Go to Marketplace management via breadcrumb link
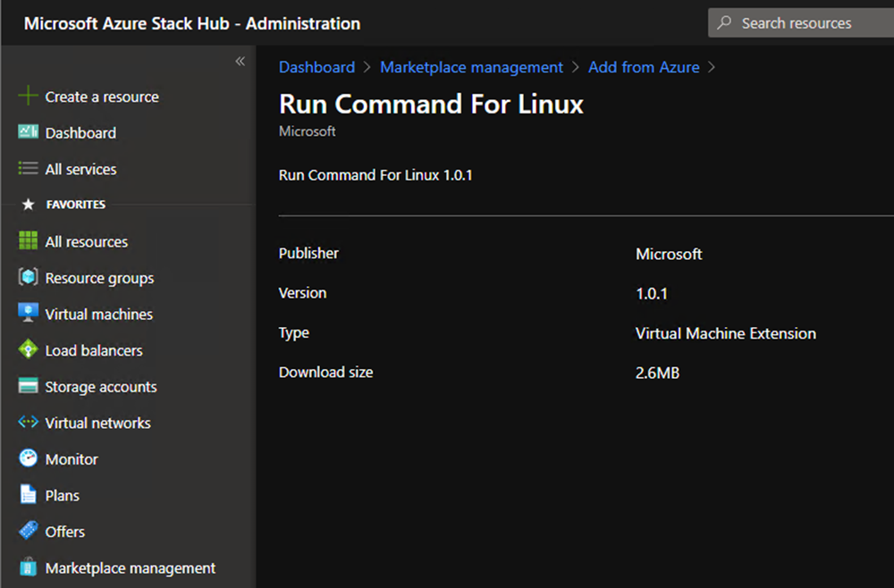Image resolution: width=894 pixels, height=588 pixels. [471, 67]
